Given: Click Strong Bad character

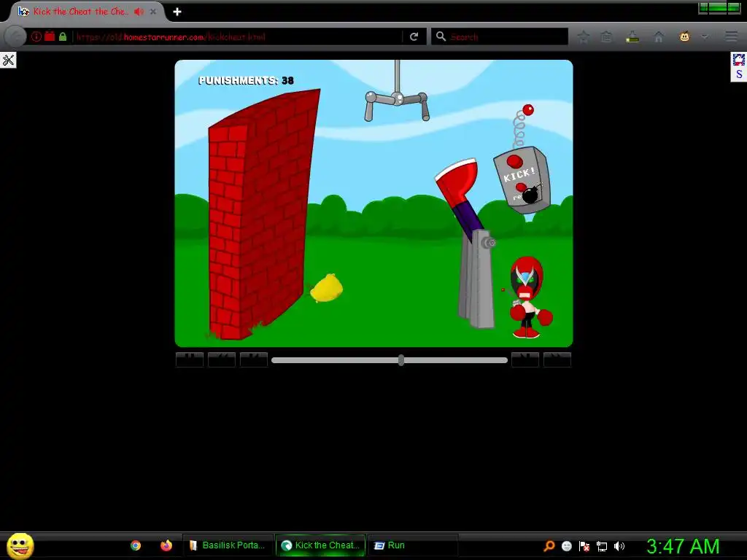Looking at the screenshot, I should tap(528, 297).
